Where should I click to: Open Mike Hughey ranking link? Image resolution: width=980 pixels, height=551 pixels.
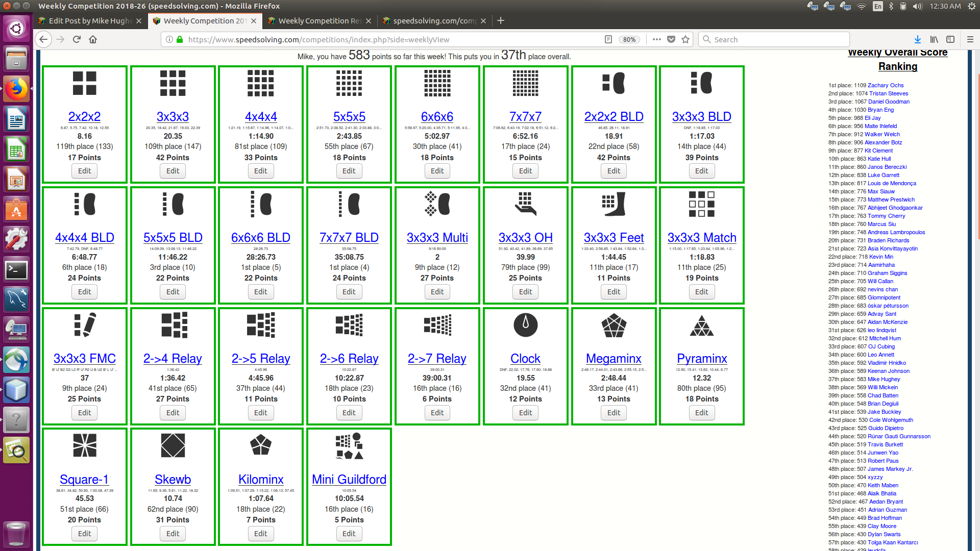(884, 379)
